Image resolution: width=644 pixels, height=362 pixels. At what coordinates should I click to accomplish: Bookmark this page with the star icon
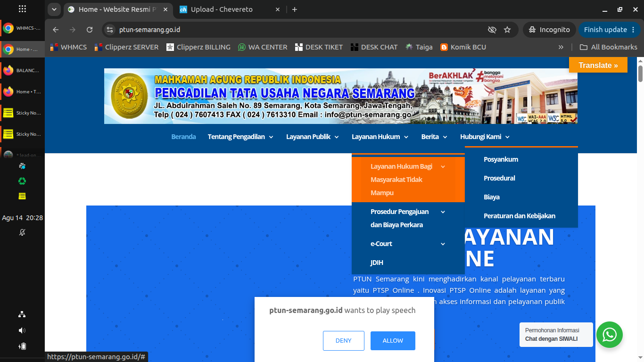507,30
